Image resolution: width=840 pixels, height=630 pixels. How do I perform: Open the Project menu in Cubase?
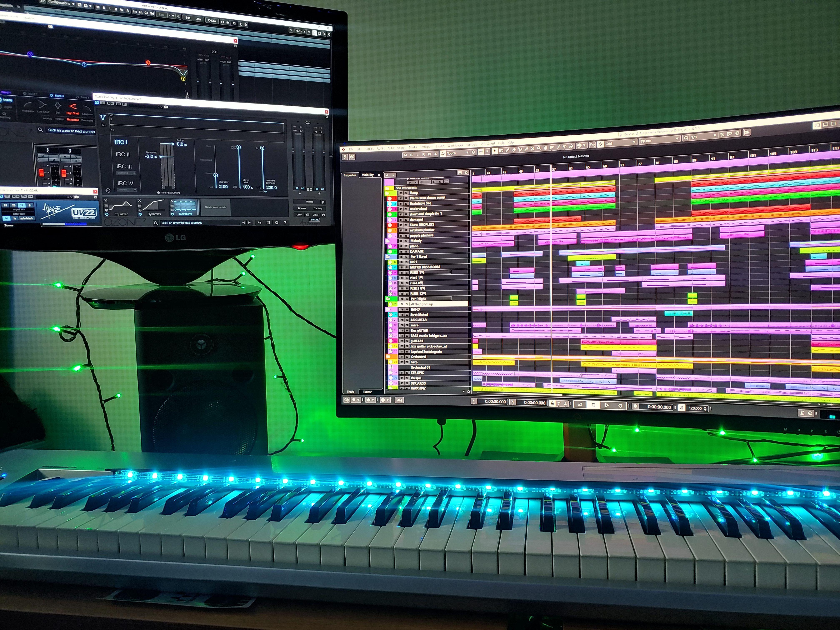coord(369,149)
